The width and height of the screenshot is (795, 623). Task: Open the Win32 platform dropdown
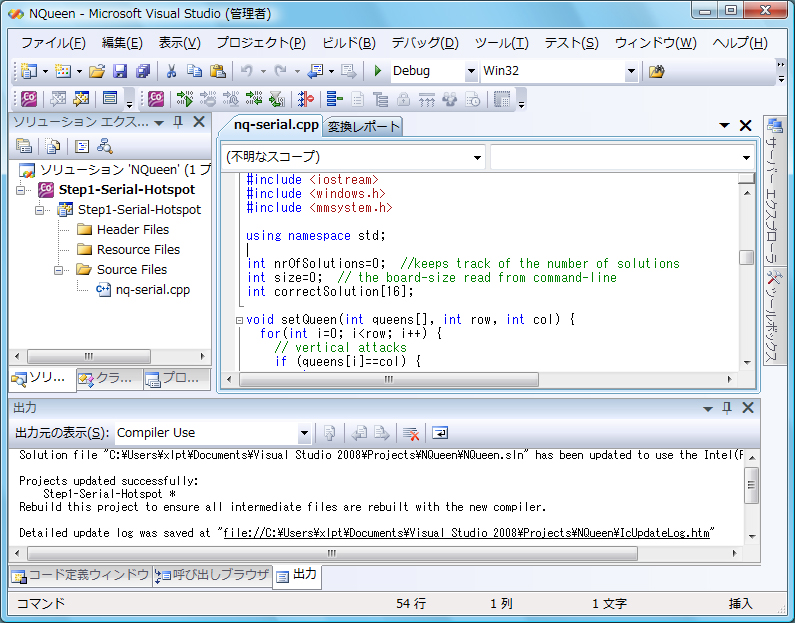tap(631, 71)
